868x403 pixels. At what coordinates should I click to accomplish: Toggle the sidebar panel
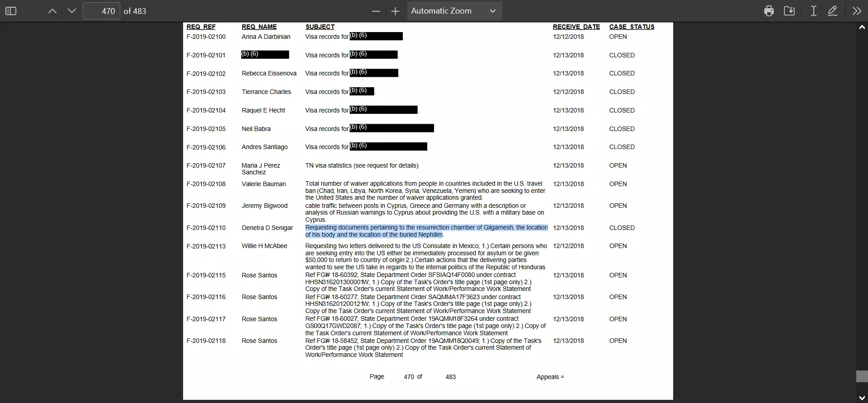click(11, 11)
